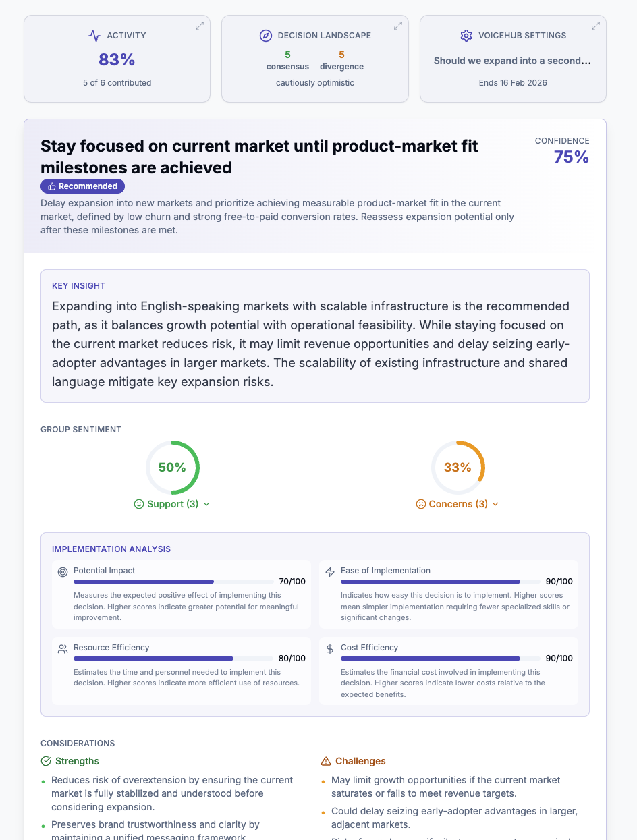Click the frown icon beside Concerns

click(421, 504)
